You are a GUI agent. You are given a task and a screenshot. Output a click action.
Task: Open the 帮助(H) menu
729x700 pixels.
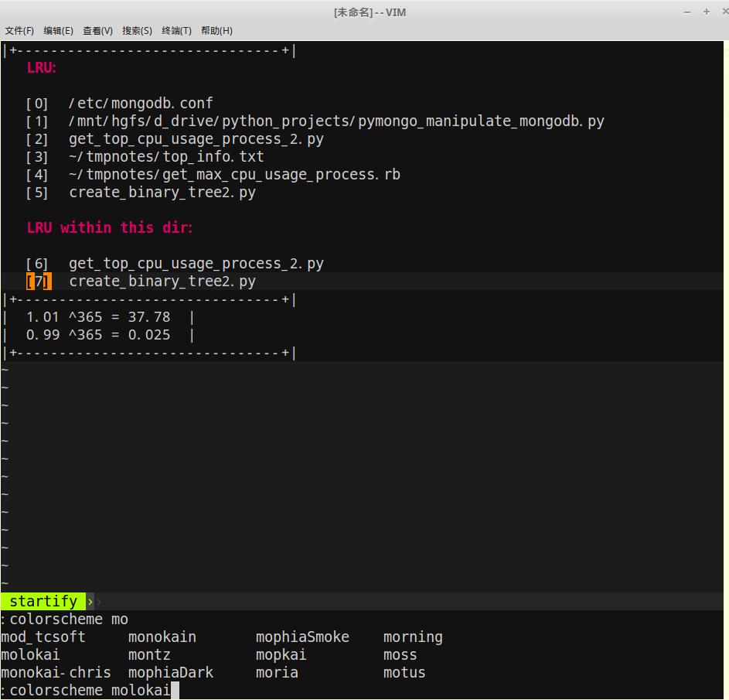(216, 31)
